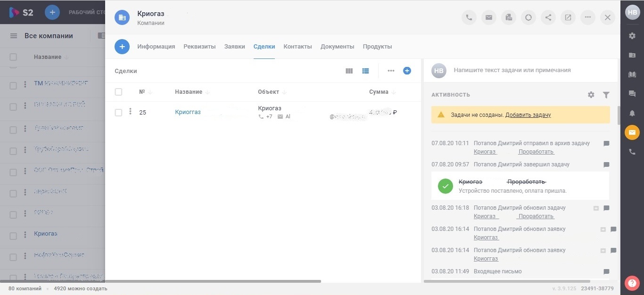This screenshot has height=295, width=644.
Task: Check the checkbox beside Криогаз company row
Action: [13, 234]
